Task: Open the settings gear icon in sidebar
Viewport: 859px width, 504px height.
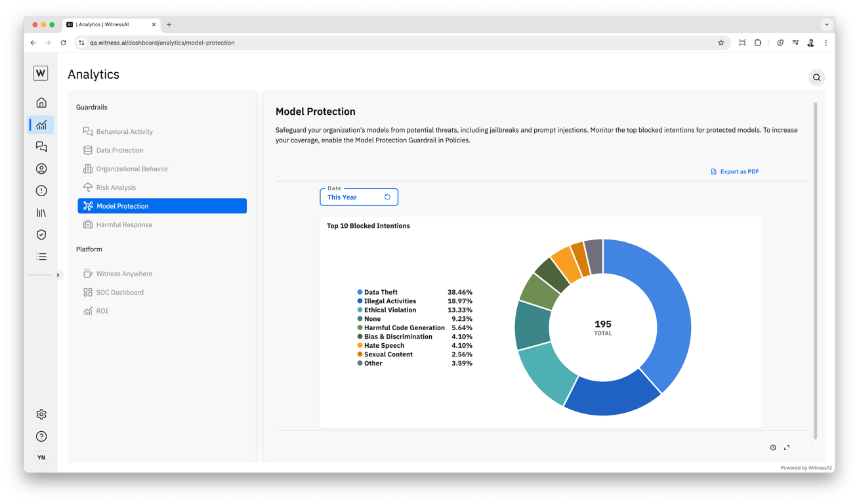Action: [41, 414]
